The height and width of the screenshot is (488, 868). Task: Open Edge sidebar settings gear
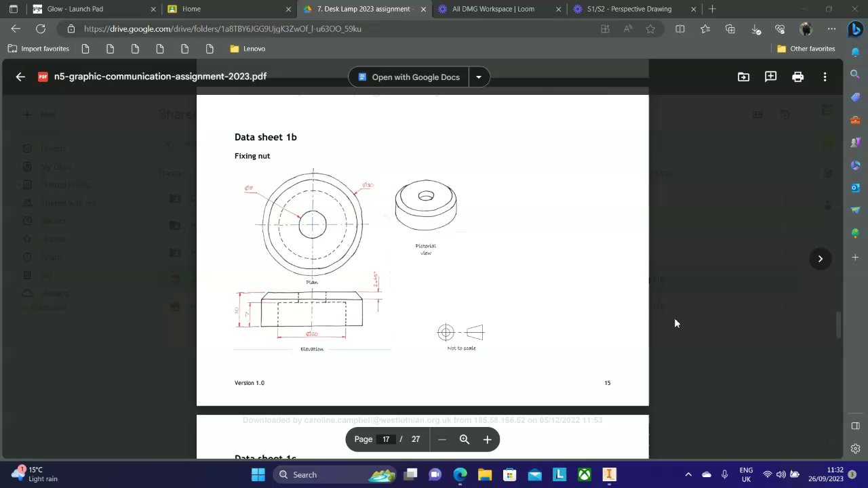855,449
